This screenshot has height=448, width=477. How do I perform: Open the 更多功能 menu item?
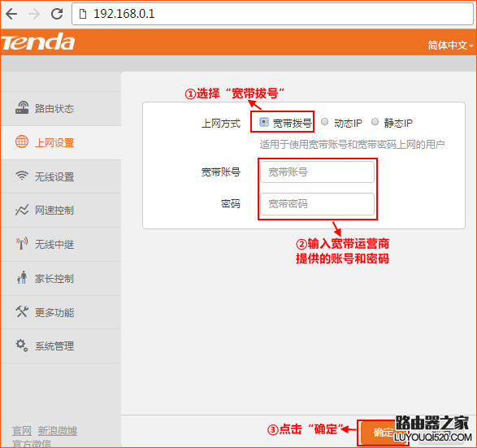(x=61, y=312)
